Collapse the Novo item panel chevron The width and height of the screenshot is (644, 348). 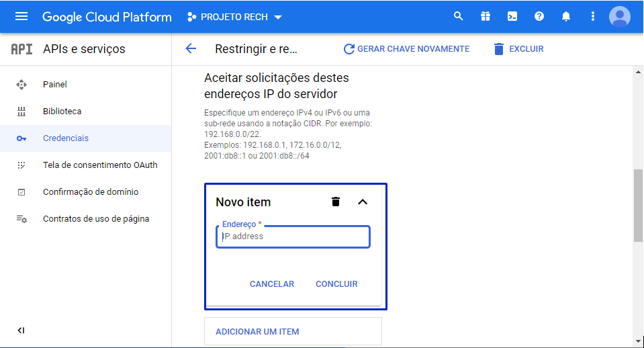click(x=363, y=202)
